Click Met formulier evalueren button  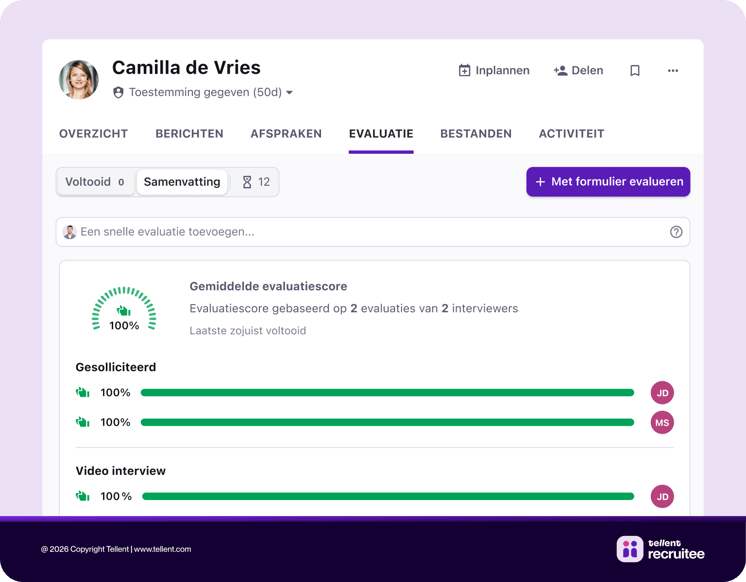point(608,182)
